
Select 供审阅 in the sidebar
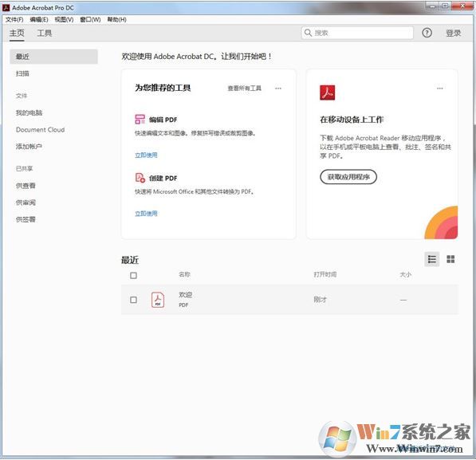26,202
